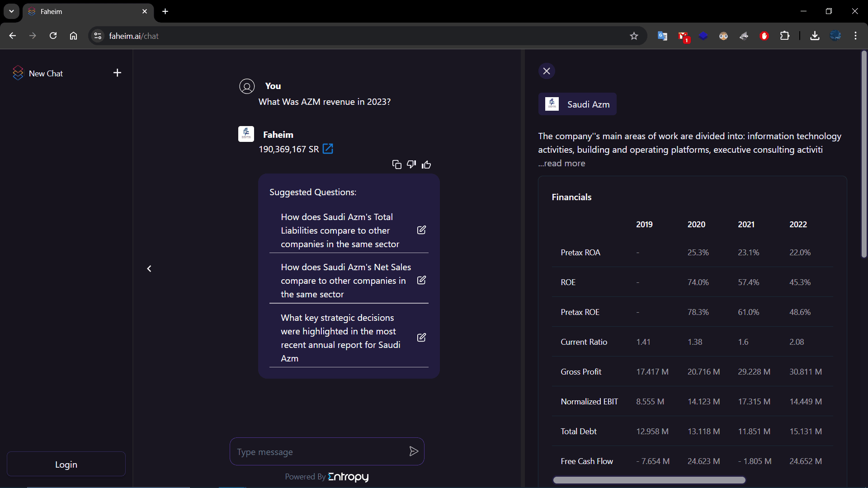Viewport: 868px width, 488px height.
Task: Click the Current Ratio row label
Action: pos(584,342)
